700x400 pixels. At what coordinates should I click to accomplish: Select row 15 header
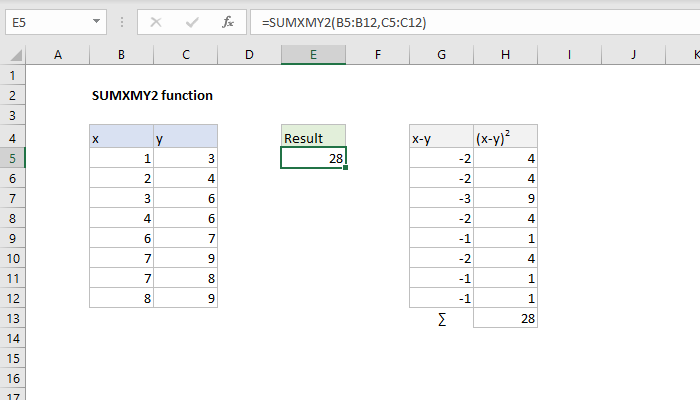[x=12, y=358]
